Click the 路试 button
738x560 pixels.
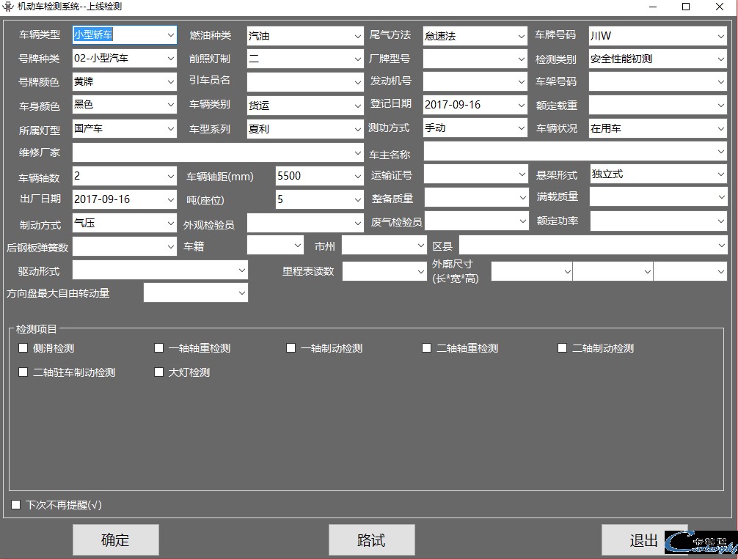click(371, 540)
